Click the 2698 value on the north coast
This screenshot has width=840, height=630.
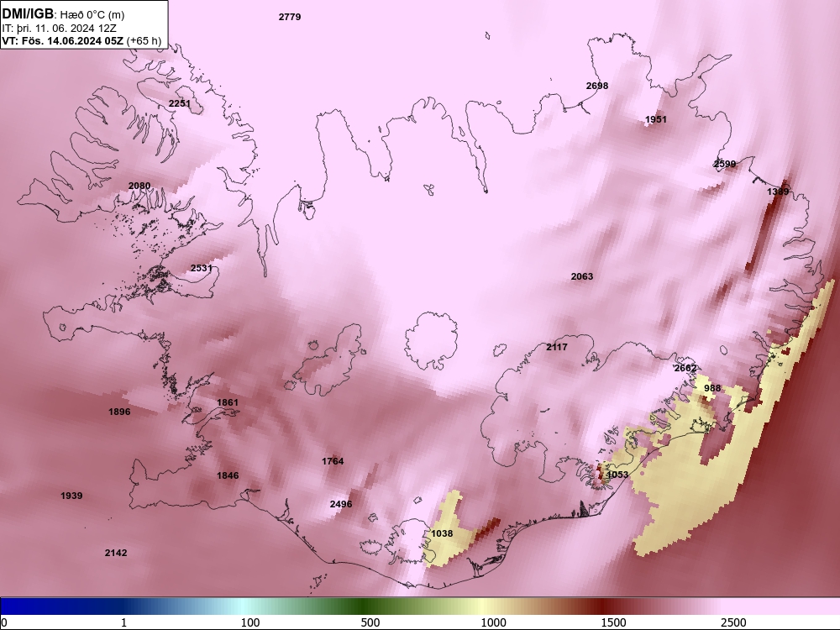pyautogui.click(x=596, y=86)
